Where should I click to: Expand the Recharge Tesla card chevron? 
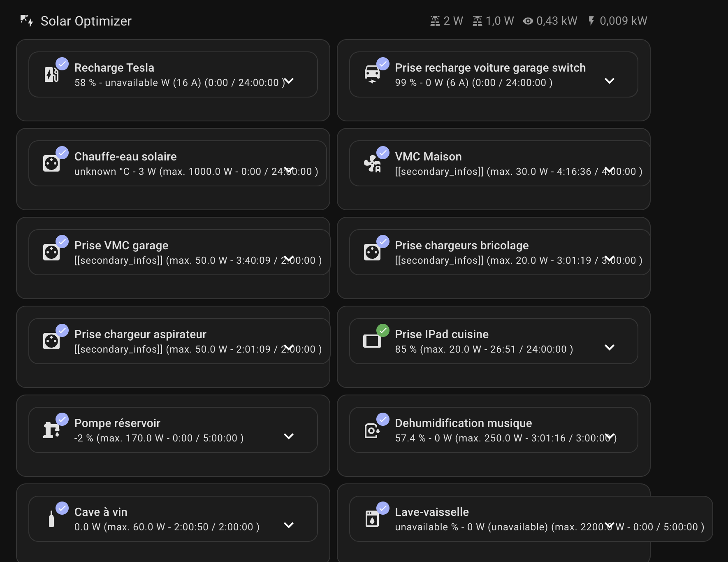tap(289, 81)
